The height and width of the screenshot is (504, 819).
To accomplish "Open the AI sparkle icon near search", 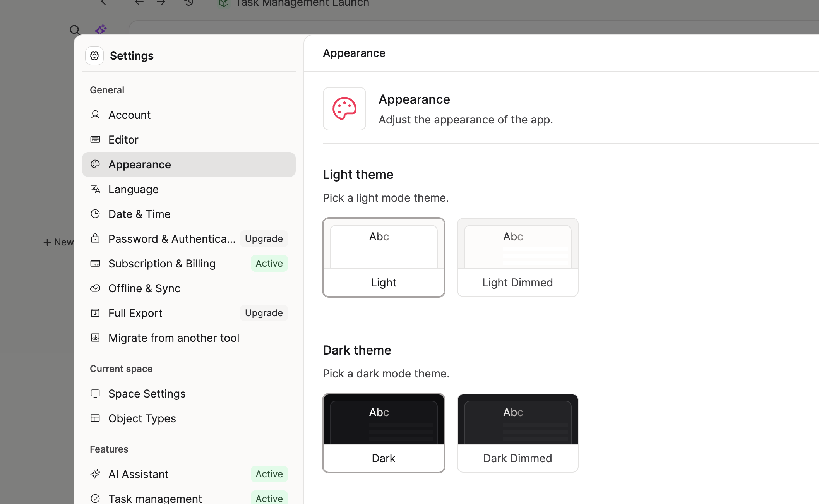I will (101, 29).
